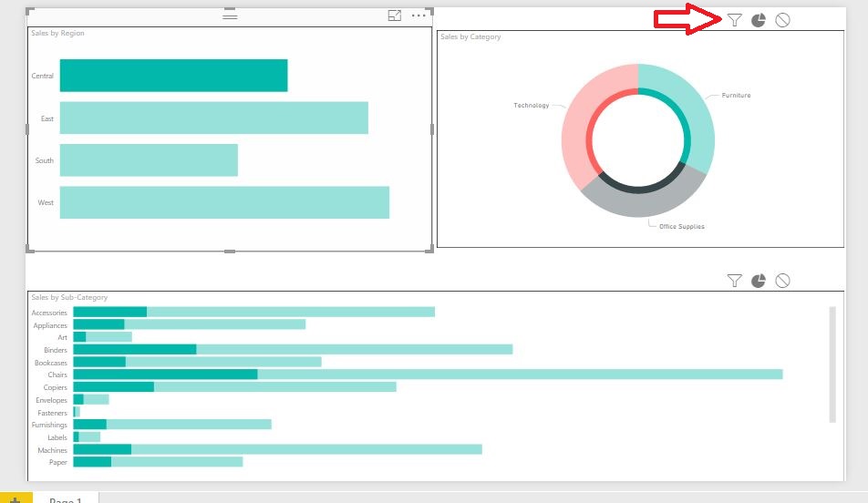Set None interaction on Sales by Category chart
Screen dimensions: 868x503
point(782,20)
